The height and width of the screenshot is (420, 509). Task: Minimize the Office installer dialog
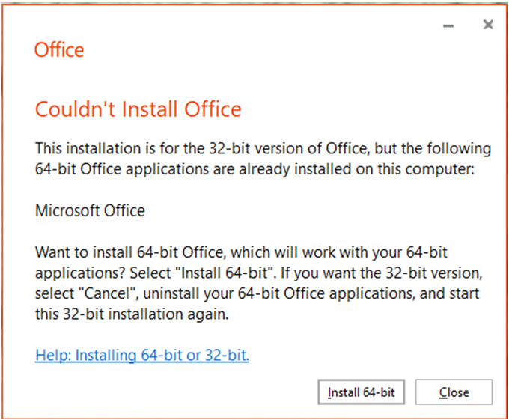(x=448, y=26)
